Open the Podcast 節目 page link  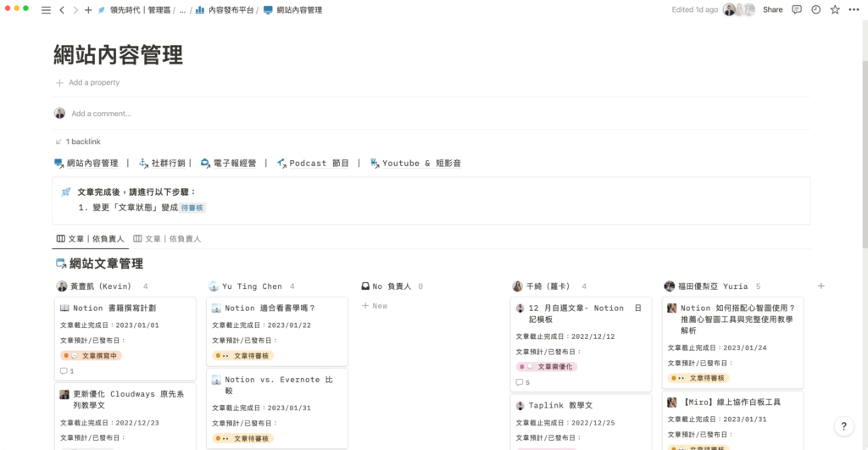click(314, 164)
